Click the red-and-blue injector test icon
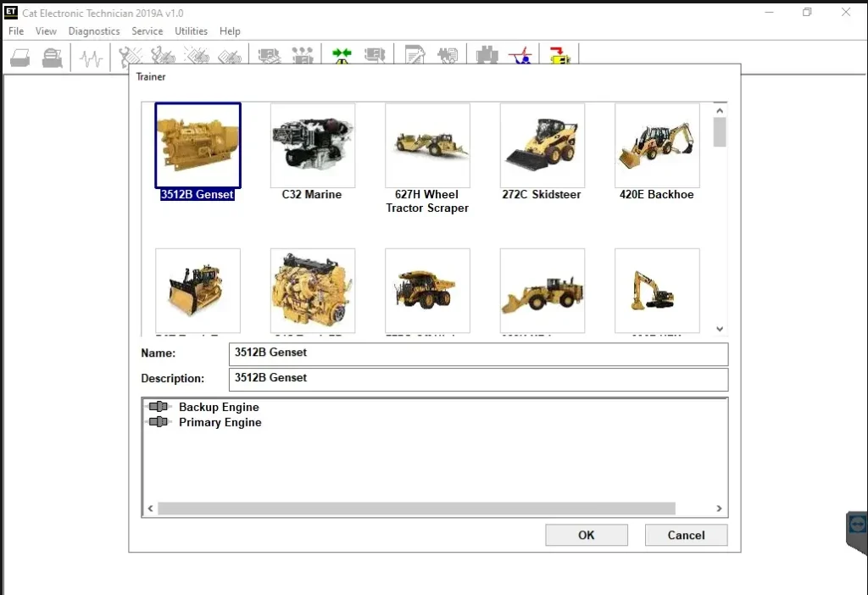The width and height of the screenshot is (868, 595). (520, 56)
